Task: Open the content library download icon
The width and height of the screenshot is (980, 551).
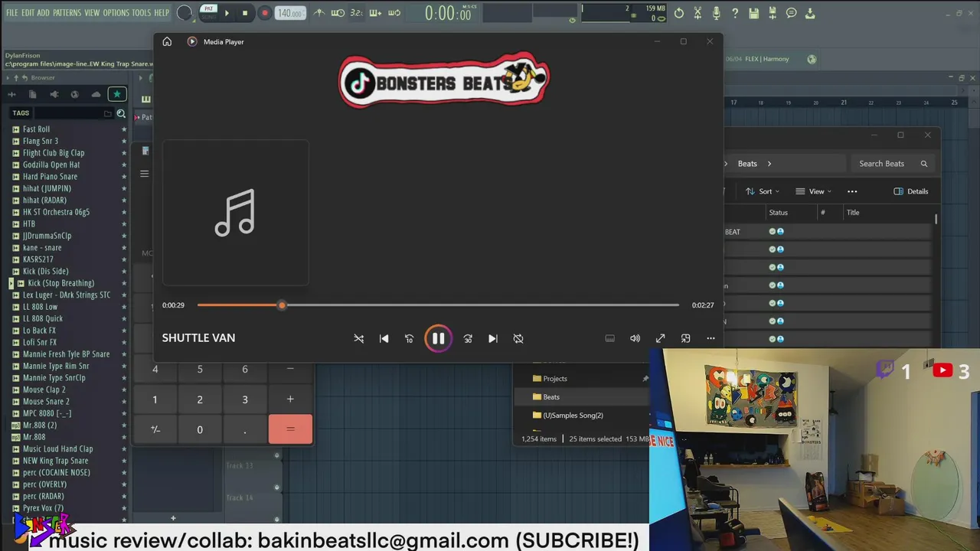Action: (810, 13)
